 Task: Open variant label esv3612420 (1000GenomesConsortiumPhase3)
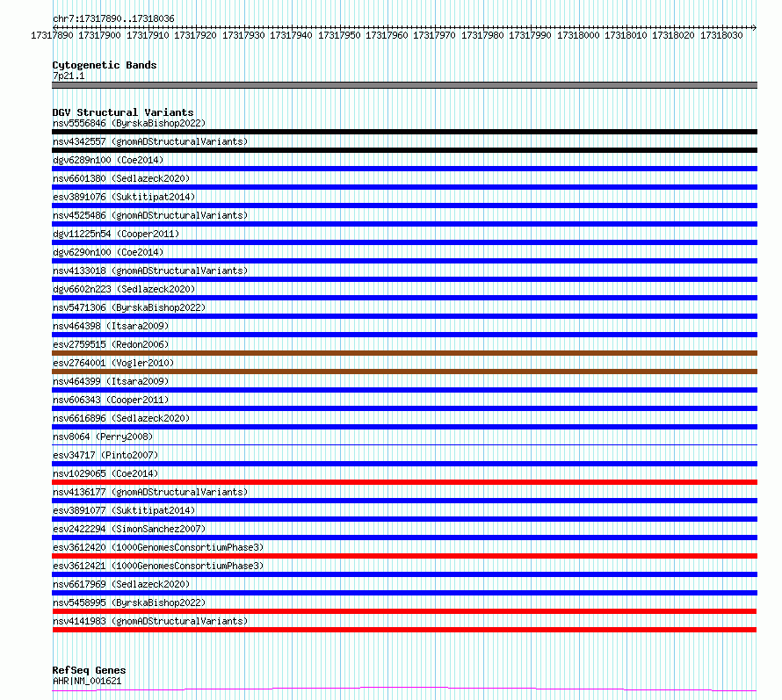tap(158, 547)
